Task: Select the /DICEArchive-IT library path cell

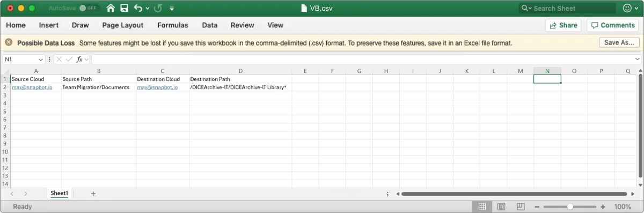Action: (240, 87)
